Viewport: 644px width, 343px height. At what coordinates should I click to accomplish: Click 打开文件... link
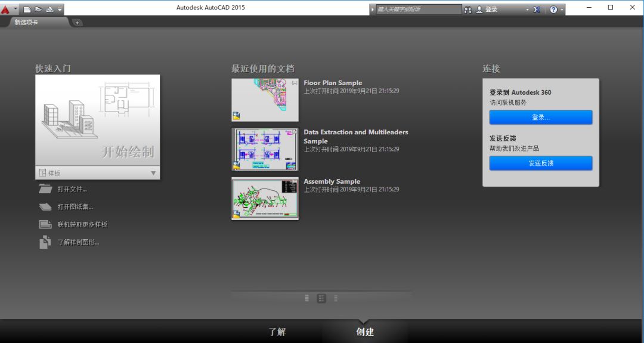pos(72,189)
